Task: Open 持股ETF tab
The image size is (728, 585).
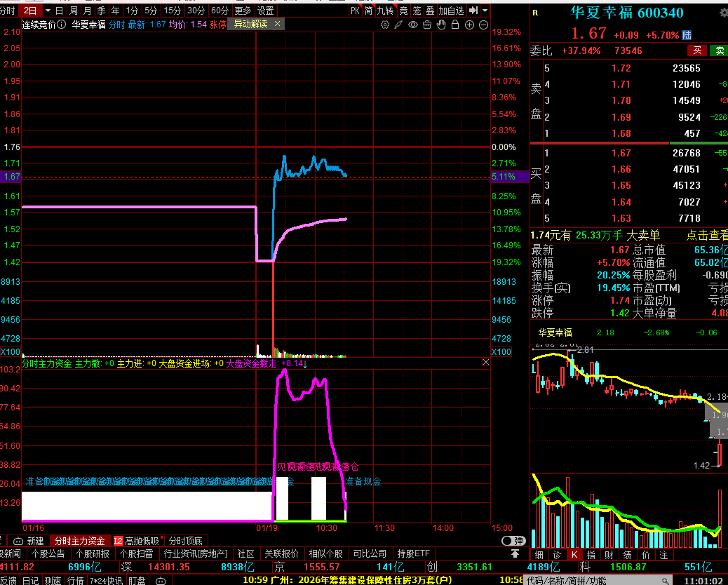Action: (413, 554)
